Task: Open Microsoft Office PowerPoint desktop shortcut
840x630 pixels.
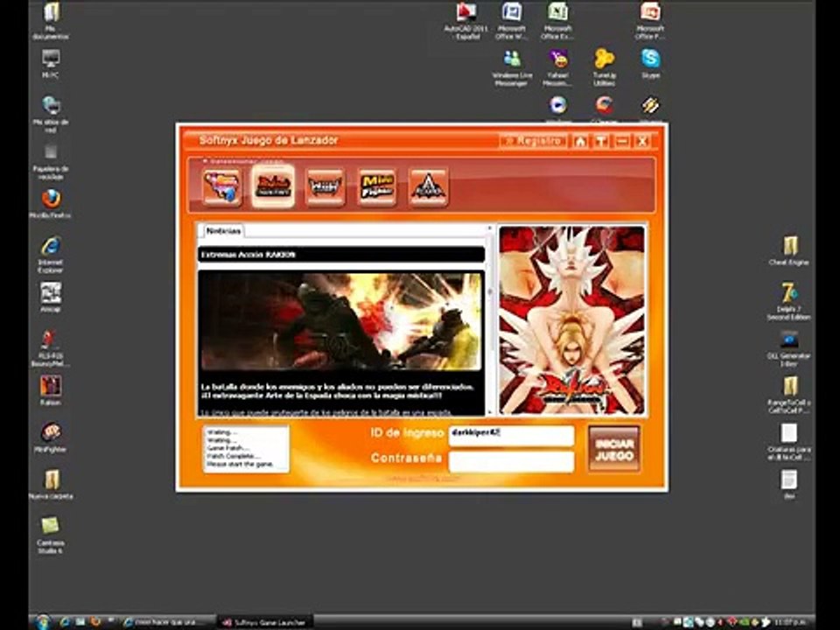Action: [650, 21]
